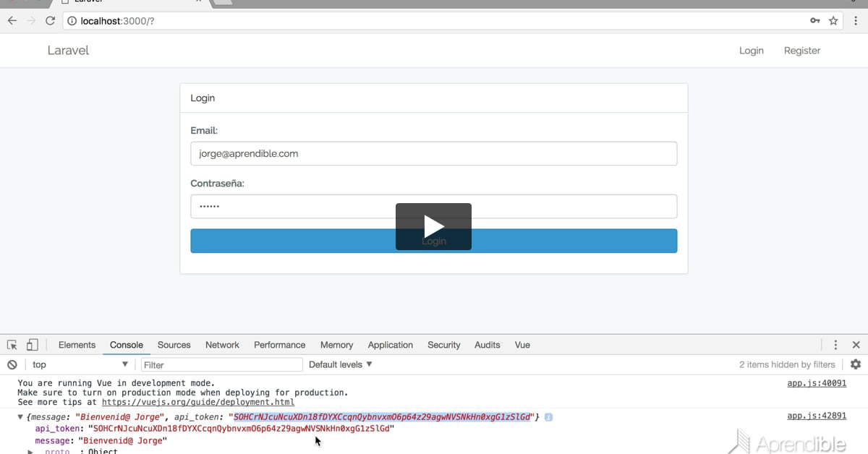Open the Register link in the navbar
Screen dimensions: 868x454
point(801,51)
